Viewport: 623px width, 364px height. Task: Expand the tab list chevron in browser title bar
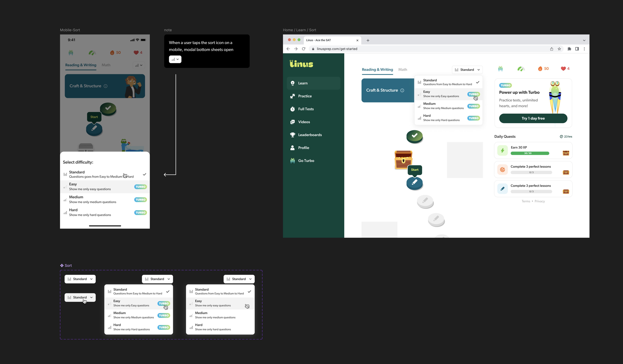[x=584, y=40]
